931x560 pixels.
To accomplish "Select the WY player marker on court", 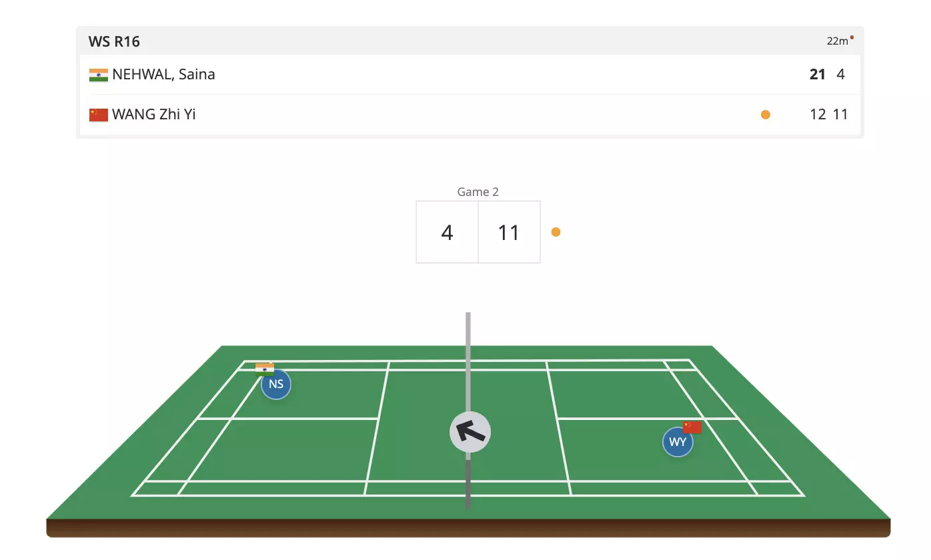I will pos(678,443).
